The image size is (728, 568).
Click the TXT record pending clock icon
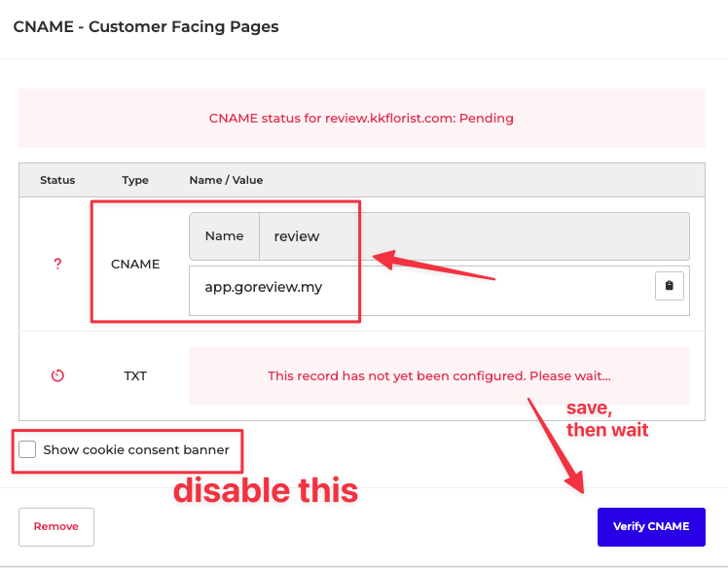click(x=57, y=375)
